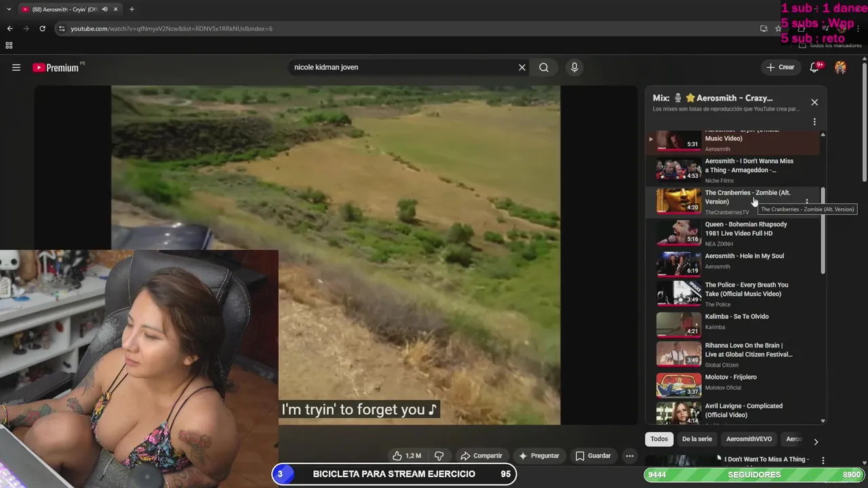The height and width of the screenshot is (488, 868).
Task: Select Bohemian Rhapsody thumbnail 5:16
Action: pos(678,232)
